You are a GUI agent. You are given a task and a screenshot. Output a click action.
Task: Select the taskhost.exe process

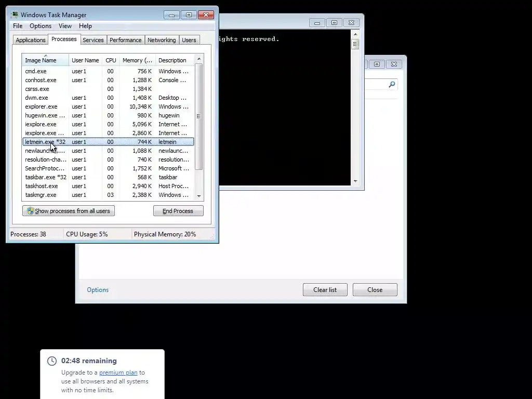pos(108,186)
